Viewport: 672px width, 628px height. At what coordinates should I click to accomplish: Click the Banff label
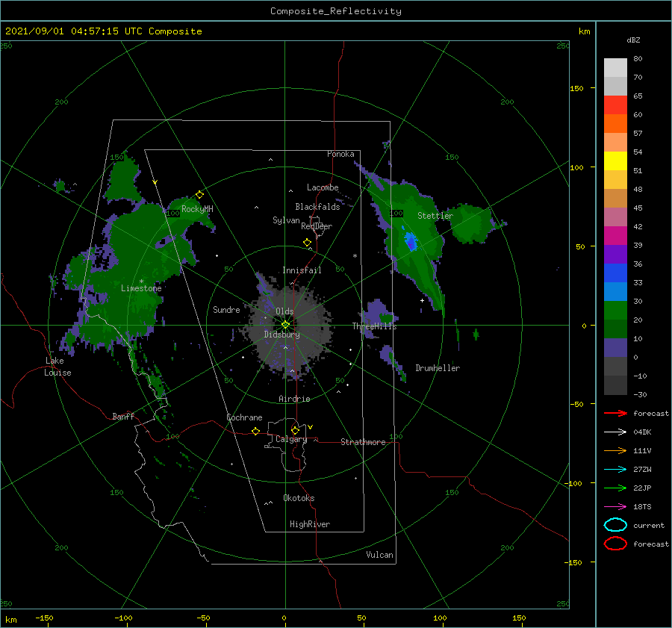click(123, 416)
